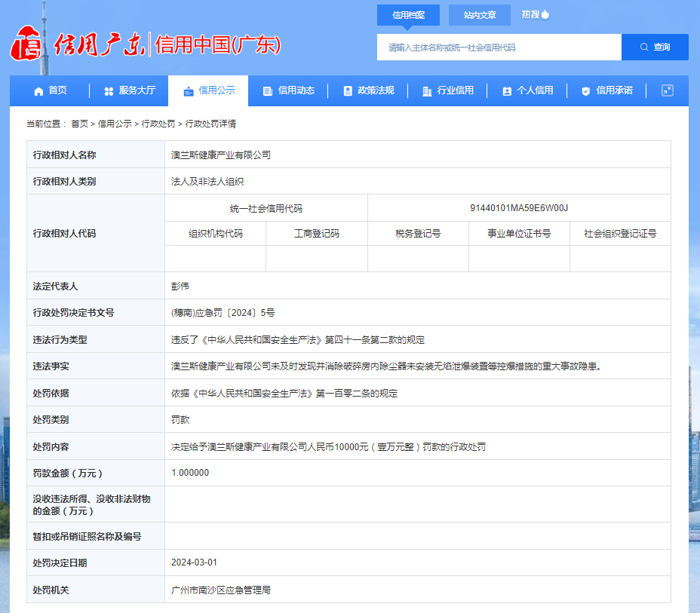Select the 信用档案 search tab
Screen dimensions: 700x613
pos(408,15)
